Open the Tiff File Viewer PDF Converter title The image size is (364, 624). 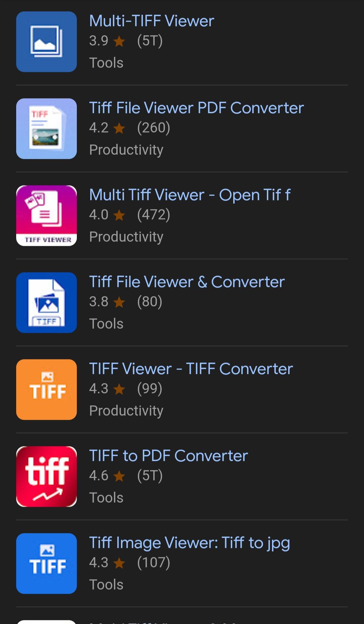(x=196, y=108)
